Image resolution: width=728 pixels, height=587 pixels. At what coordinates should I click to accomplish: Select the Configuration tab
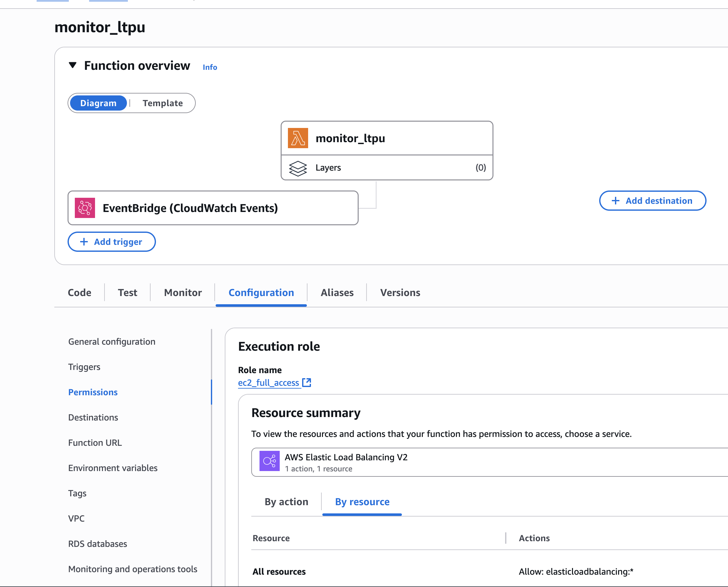tap(261, 293)
